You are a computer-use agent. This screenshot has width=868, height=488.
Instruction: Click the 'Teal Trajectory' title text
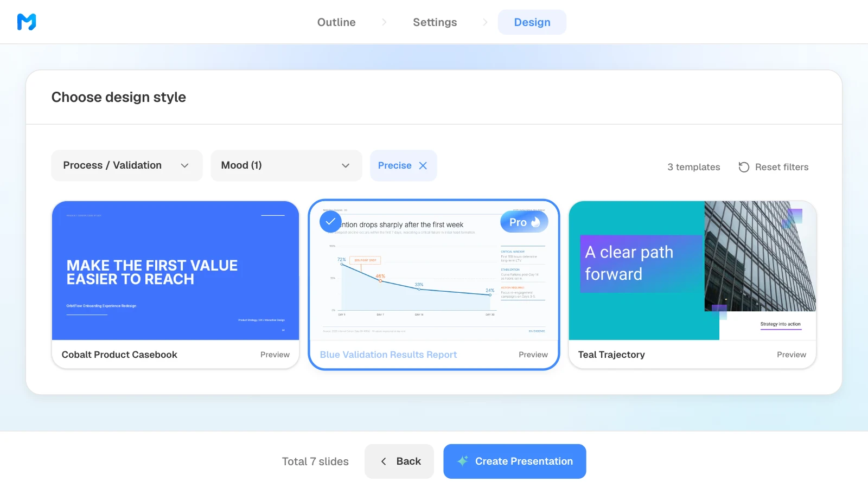pyautogui.click(x=611, y=355)
